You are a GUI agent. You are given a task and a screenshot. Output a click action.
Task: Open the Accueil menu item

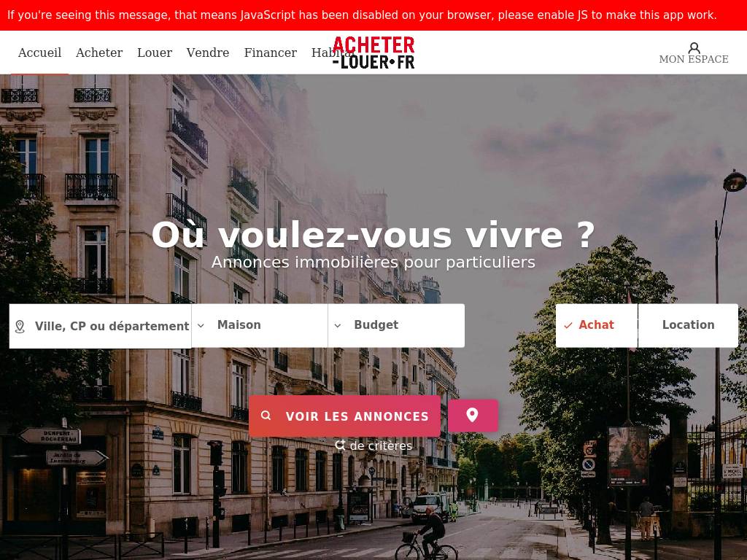[x=39, y=52]
